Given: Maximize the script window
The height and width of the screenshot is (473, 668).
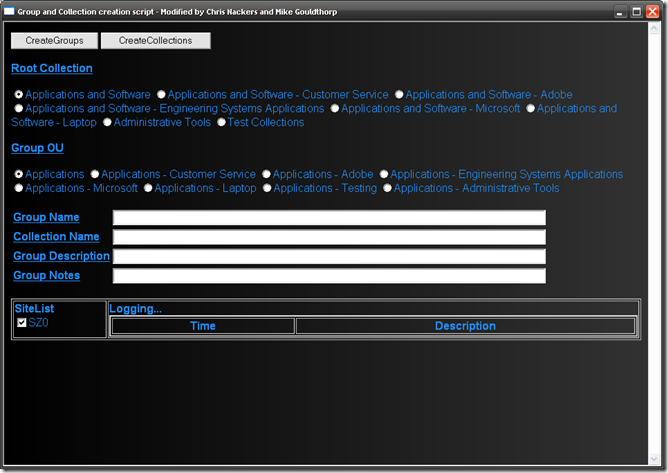Looking at the screenshot, I should click(x=636, y=12).
